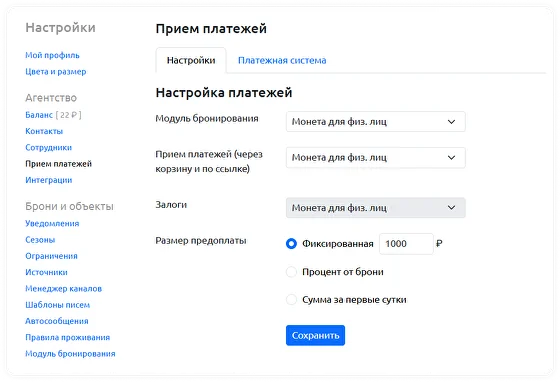Click the Агентство section heading
Viewport: 560px width, 382px height.
click(51, 98)
